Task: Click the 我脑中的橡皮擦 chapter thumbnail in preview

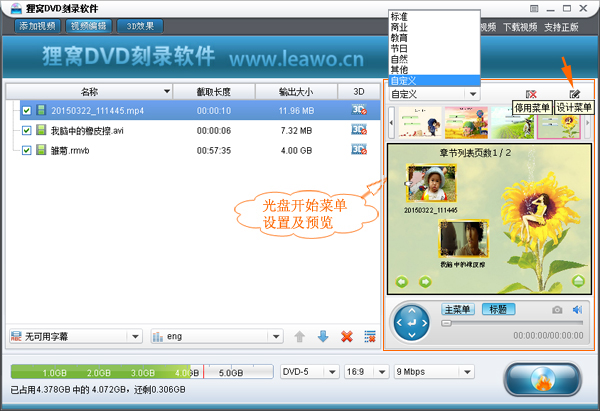Action: click(x=463, y=238)
